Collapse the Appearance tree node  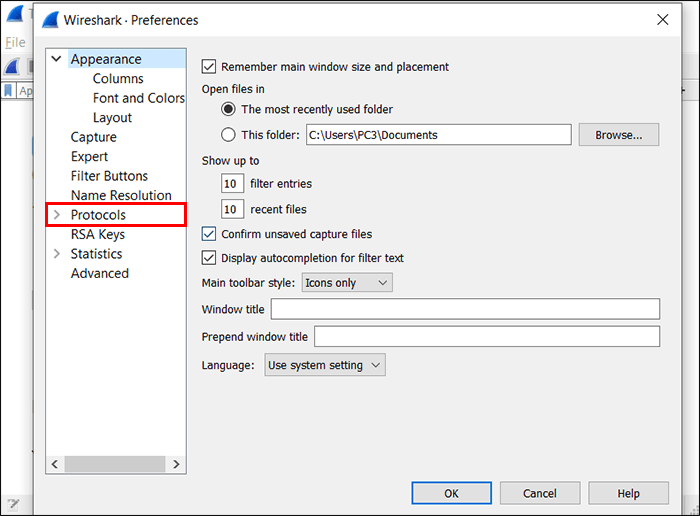[56, 59]
